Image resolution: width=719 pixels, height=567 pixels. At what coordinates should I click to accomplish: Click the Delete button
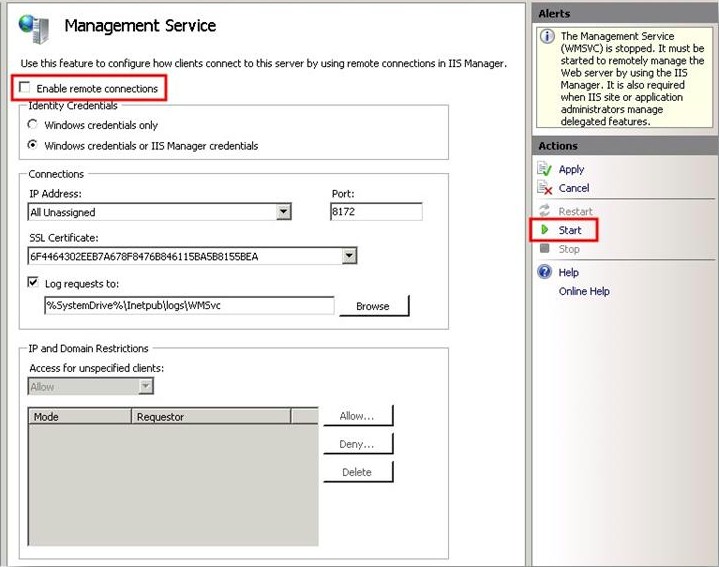[x=358, y=472]
